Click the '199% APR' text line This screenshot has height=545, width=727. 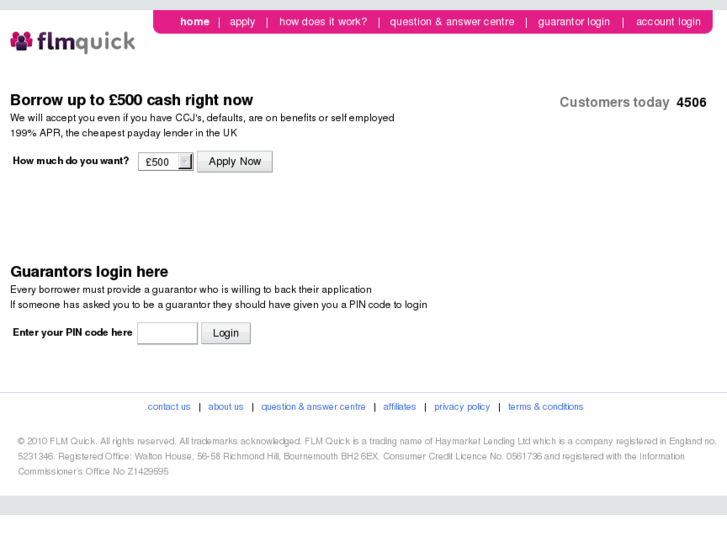point(124,133)
